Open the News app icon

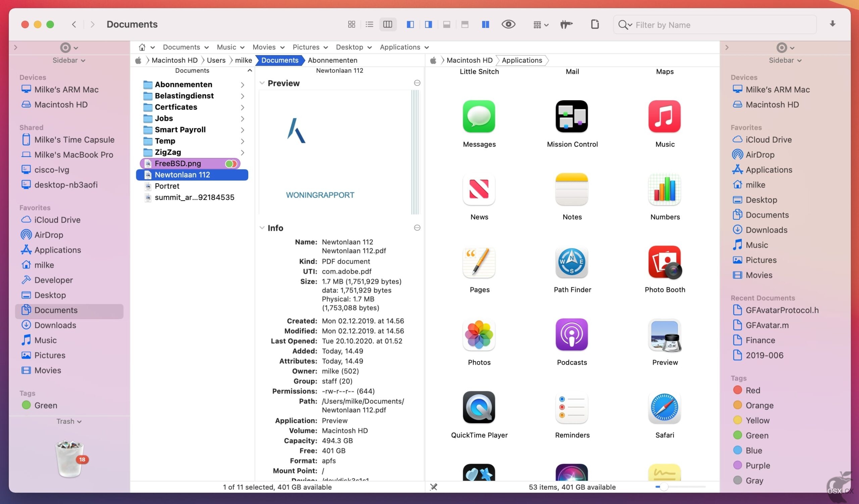click(479, 189)
